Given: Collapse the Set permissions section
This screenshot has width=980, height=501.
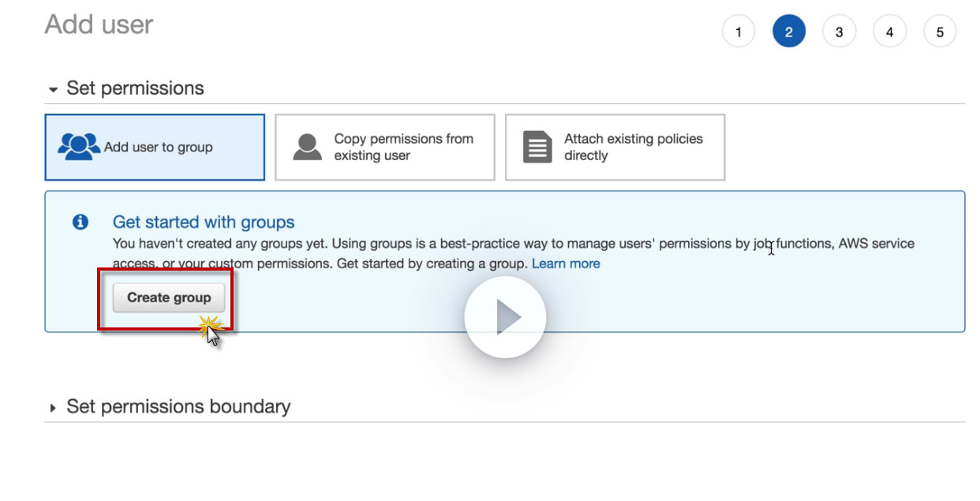Looking at the screenshot, I should (x=54, y=89).
